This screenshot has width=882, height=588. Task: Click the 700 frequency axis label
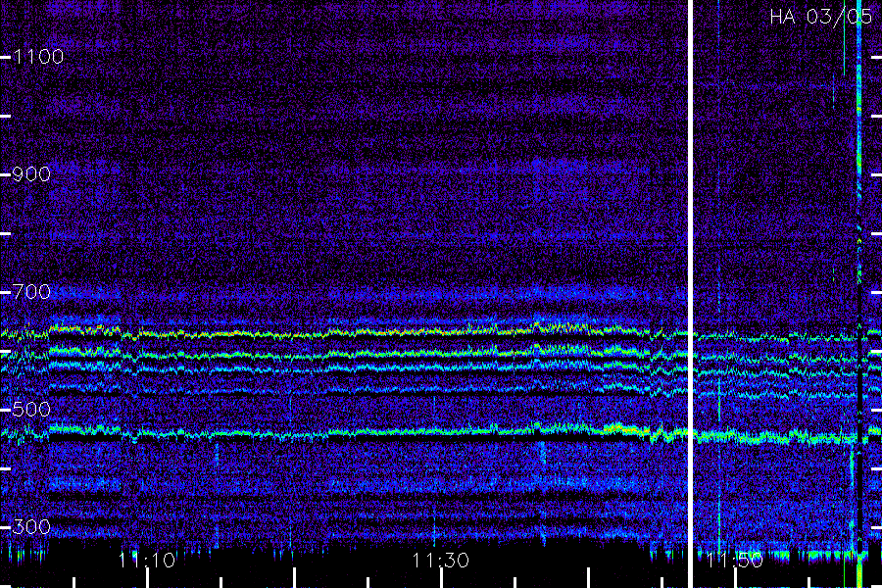pos(31,291)
